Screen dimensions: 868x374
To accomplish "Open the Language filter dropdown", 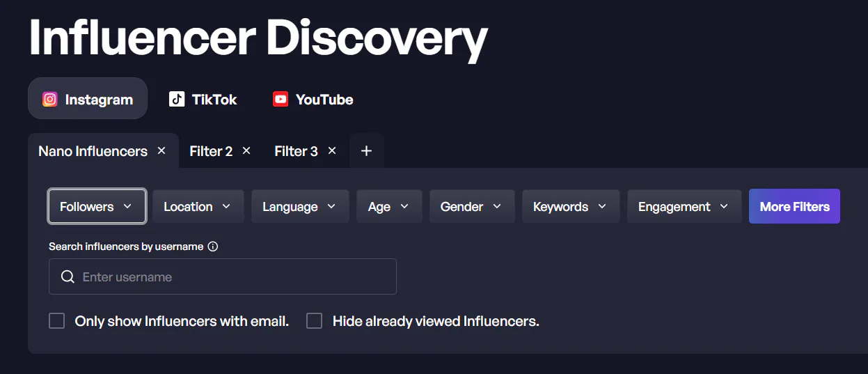I will 300,206.
